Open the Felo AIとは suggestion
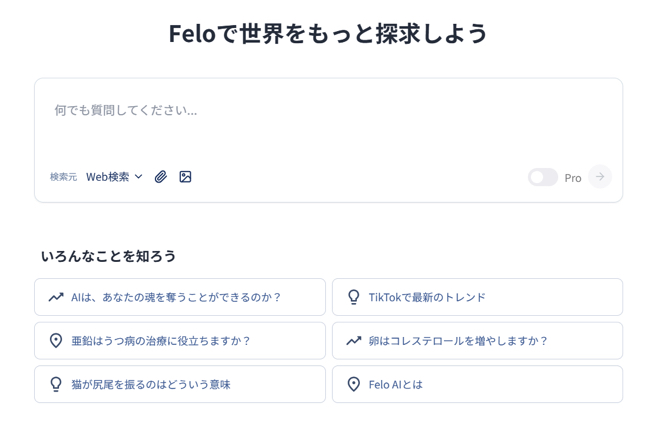 pyautogui.click(x=395, y=384)
